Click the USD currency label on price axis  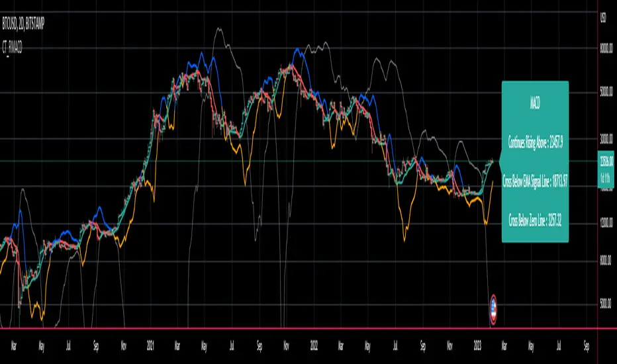click(x=603, y=18)
